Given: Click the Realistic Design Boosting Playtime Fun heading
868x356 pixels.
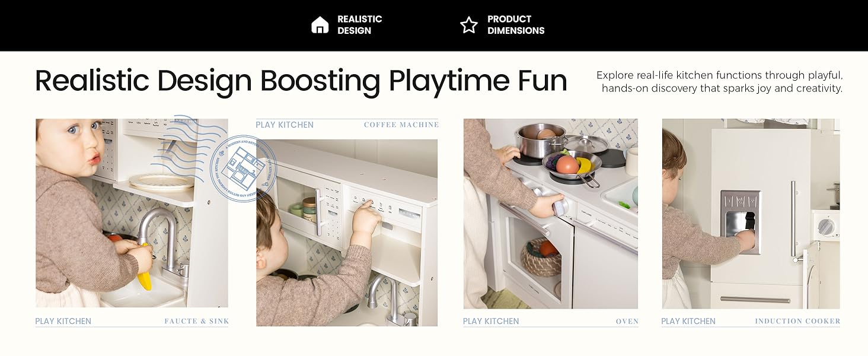Looking at the screenshot, I should coord(301,81).
